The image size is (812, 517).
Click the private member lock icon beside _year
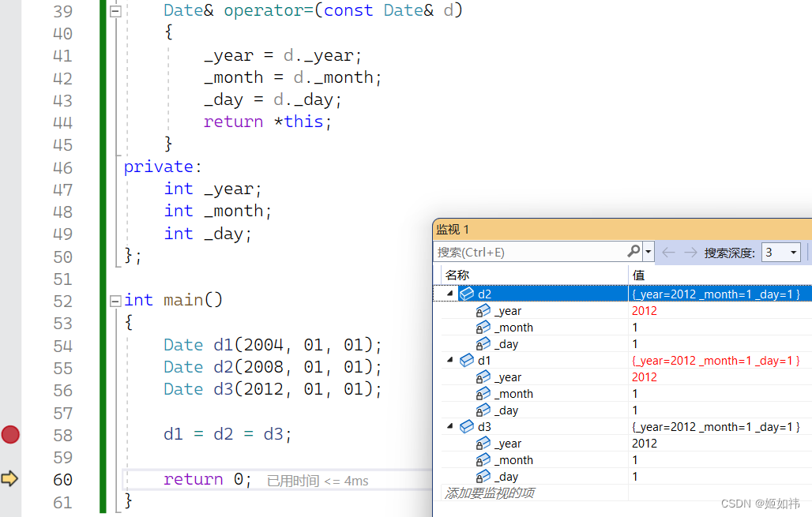(x=483, y=310)
